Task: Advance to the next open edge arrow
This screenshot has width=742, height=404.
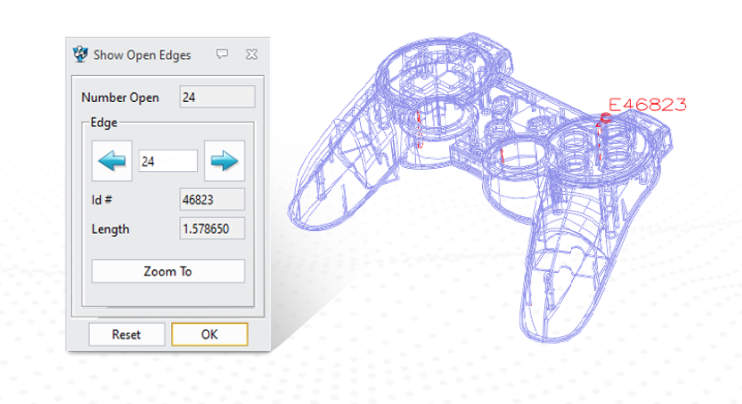Action: tap(224, 161)
